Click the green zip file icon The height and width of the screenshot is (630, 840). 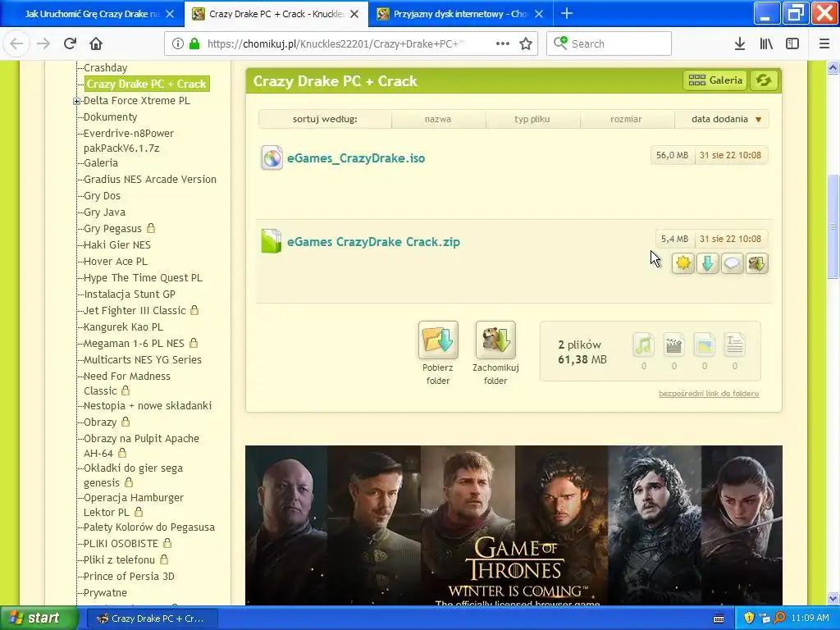click(x=271, y=241)
